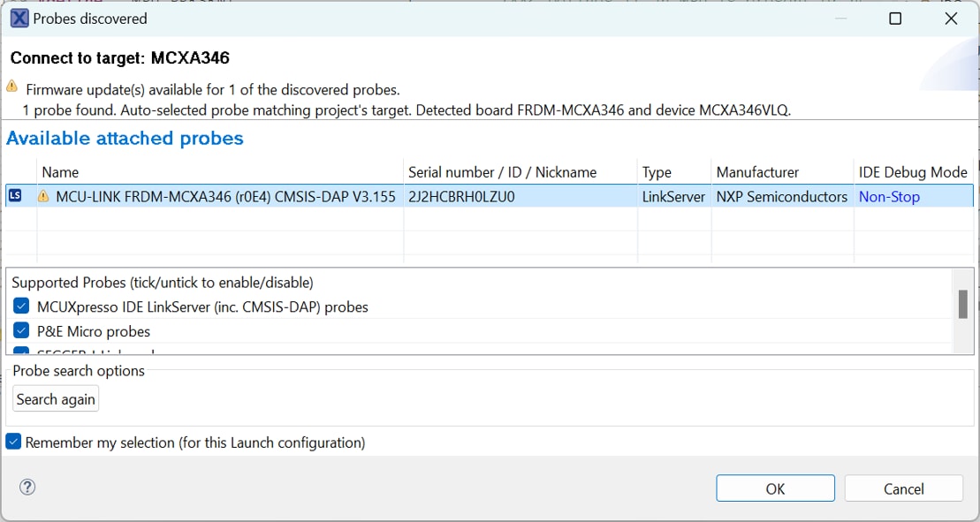980x522 pixels.
Task: Click the LS LinkServer probe icon
Action: coord(15,196)
